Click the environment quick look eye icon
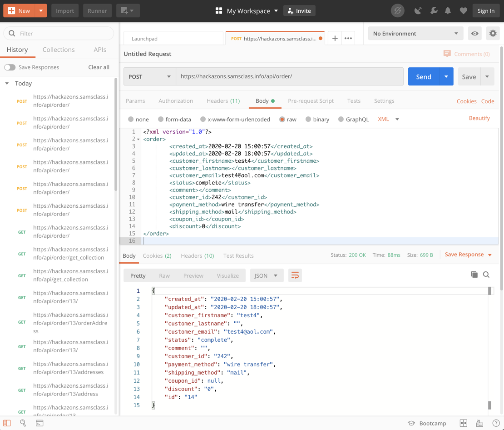 [475, 34]
